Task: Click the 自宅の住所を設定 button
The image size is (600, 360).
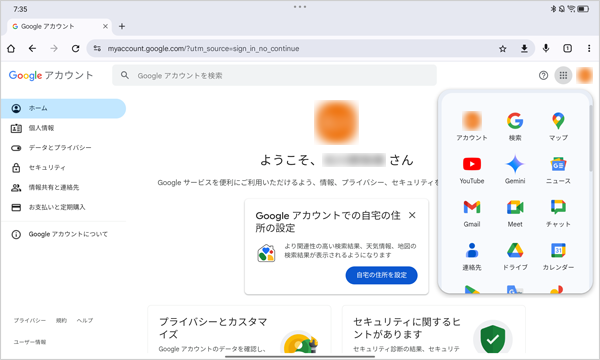Action: click(x=381, y=275)
